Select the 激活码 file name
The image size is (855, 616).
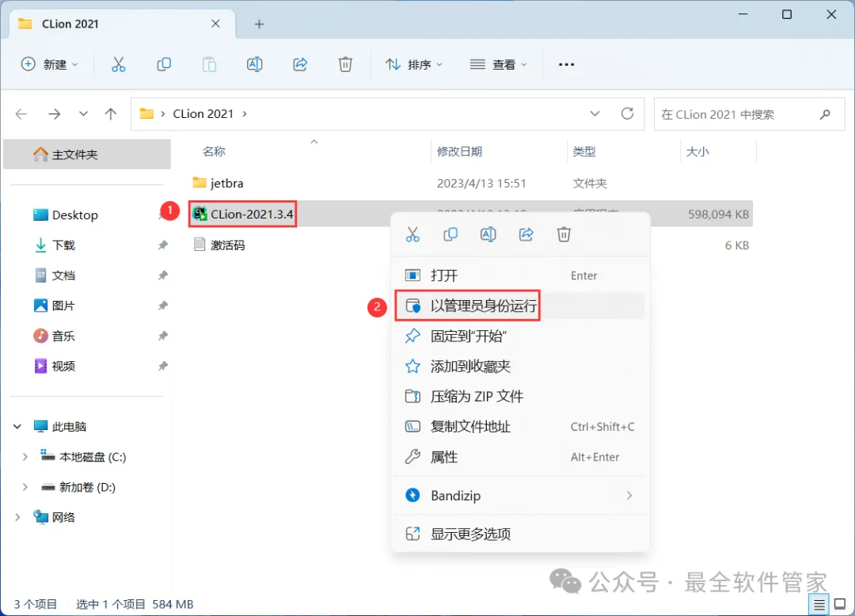(x=227, y=245)
